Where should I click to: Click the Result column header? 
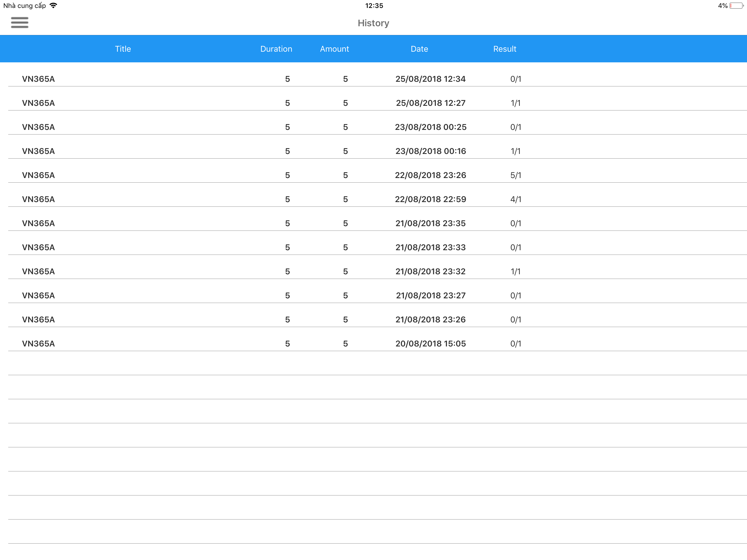pos(504,49)
